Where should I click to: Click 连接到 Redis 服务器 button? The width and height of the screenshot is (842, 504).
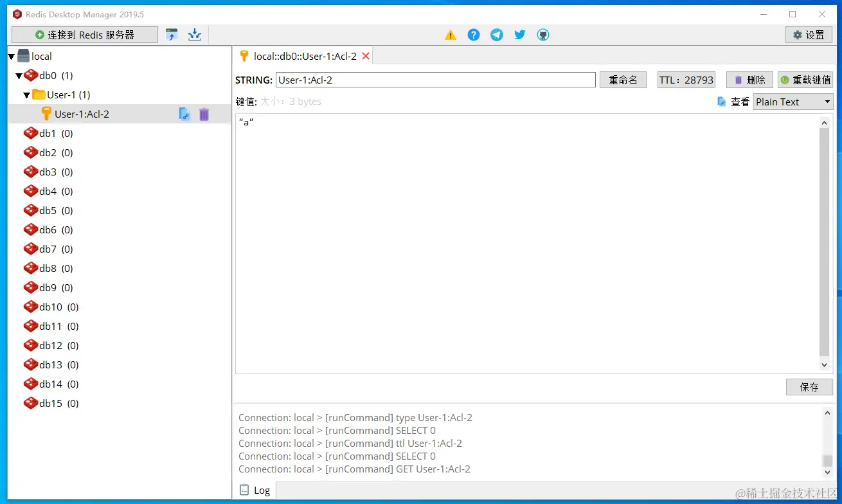(x=85, y=35)
